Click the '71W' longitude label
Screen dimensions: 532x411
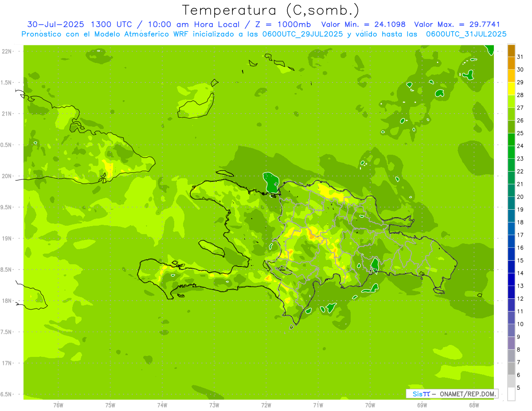318,405
